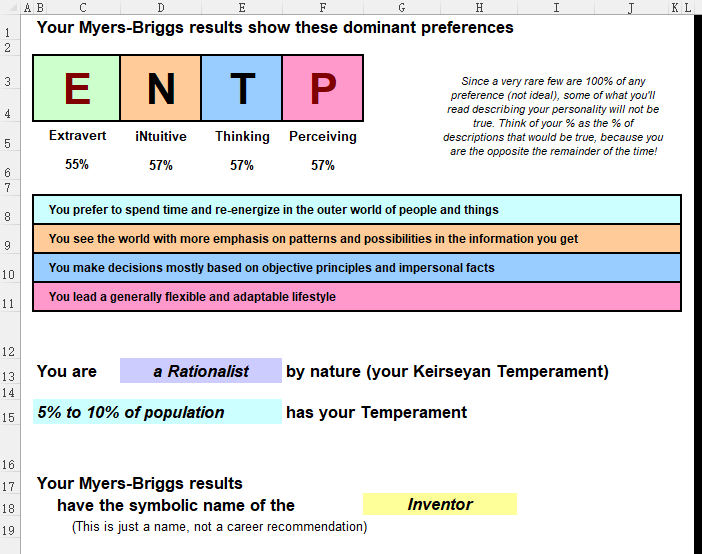Click the green E letter cell
Screen dimensions: 702x554
click(77, 88)
